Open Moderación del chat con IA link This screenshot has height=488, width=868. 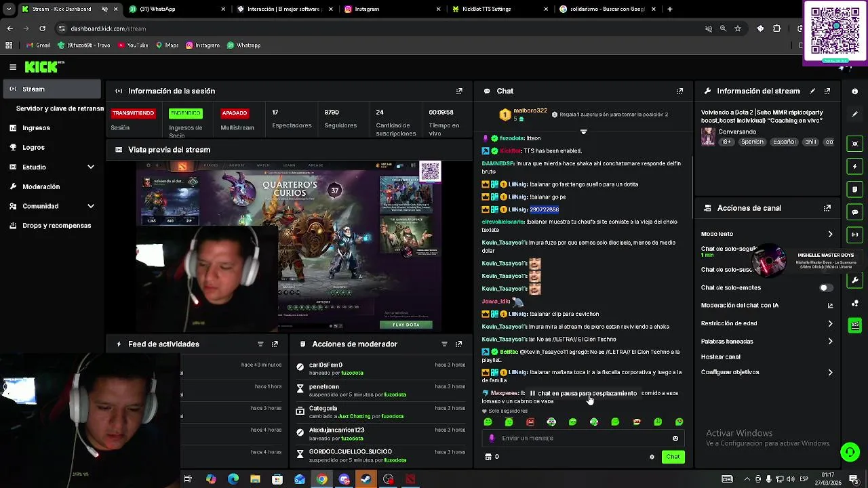[x=766, y=306]
